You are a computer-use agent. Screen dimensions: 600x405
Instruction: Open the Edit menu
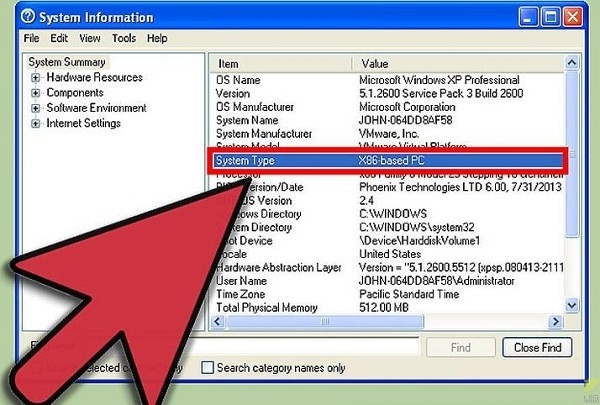click(x=59, y=38)
